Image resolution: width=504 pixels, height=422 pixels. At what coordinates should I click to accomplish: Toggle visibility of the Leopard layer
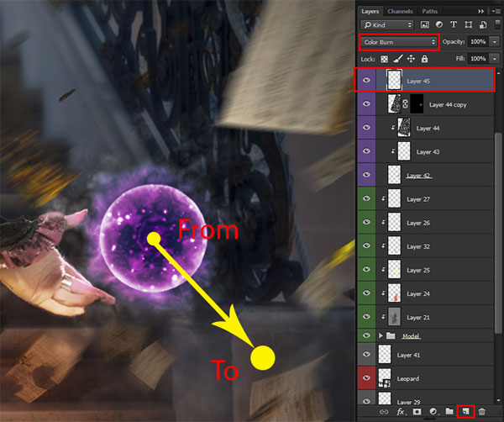click(365, 379)
